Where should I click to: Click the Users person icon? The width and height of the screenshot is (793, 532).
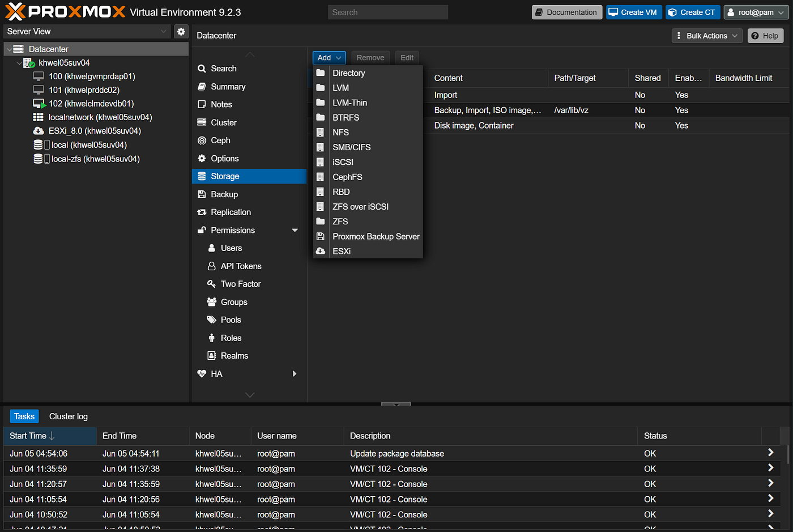(x=212, y=248)
